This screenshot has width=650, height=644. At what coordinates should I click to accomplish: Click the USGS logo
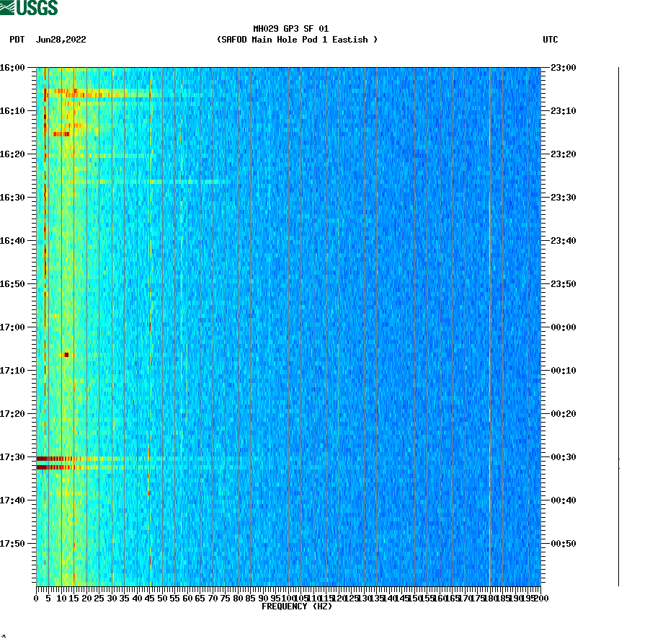(30, 9)
